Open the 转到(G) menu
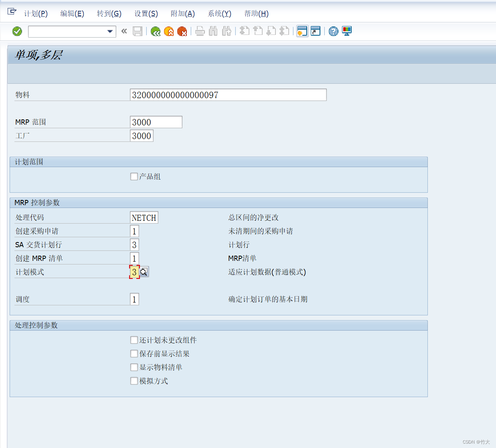Image resolution: width=496 pixels, height=448 pixels. pos(109,13)
